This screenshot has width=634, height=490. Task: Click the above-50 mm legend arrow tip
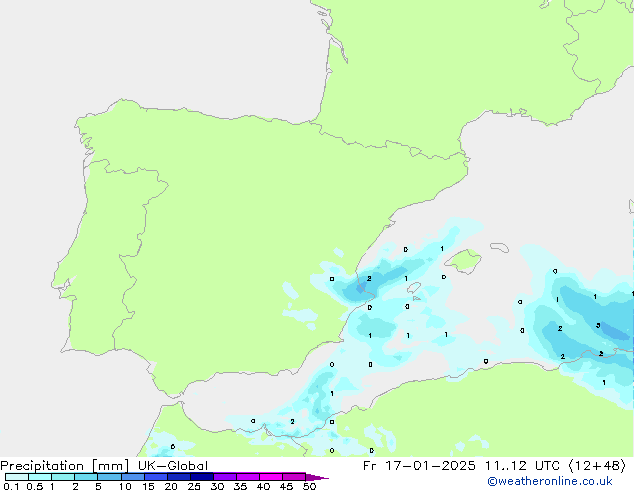point(317,478)
